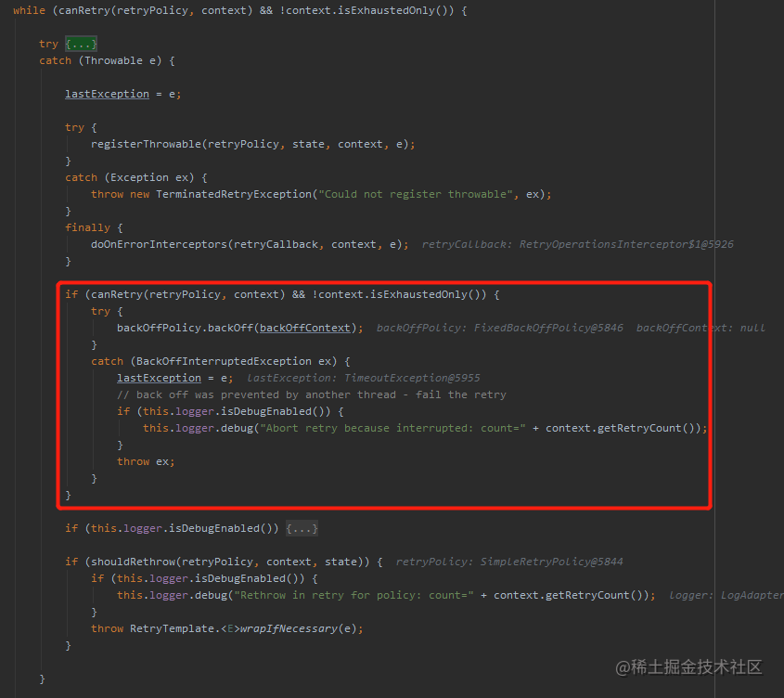The image size is (784, 698).
Task: Click isExhaustedOnly in the while condition
Action: 386,10
